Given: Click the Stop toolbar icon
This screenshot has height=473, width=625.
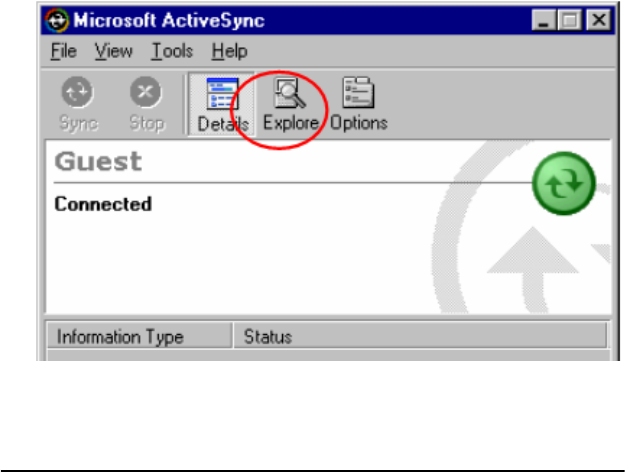Looking at the screenshot, I should (x=146, y=104).
